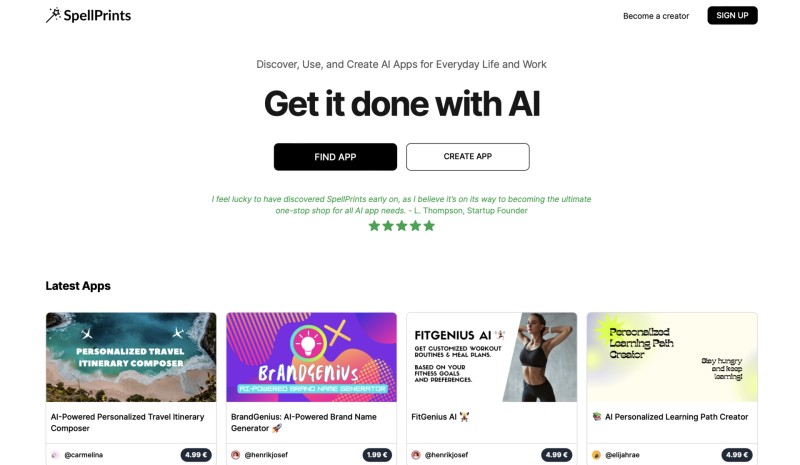800x465 pixels.
Task: Click the CREATE APP button
Action: click(x=468, y=157)
